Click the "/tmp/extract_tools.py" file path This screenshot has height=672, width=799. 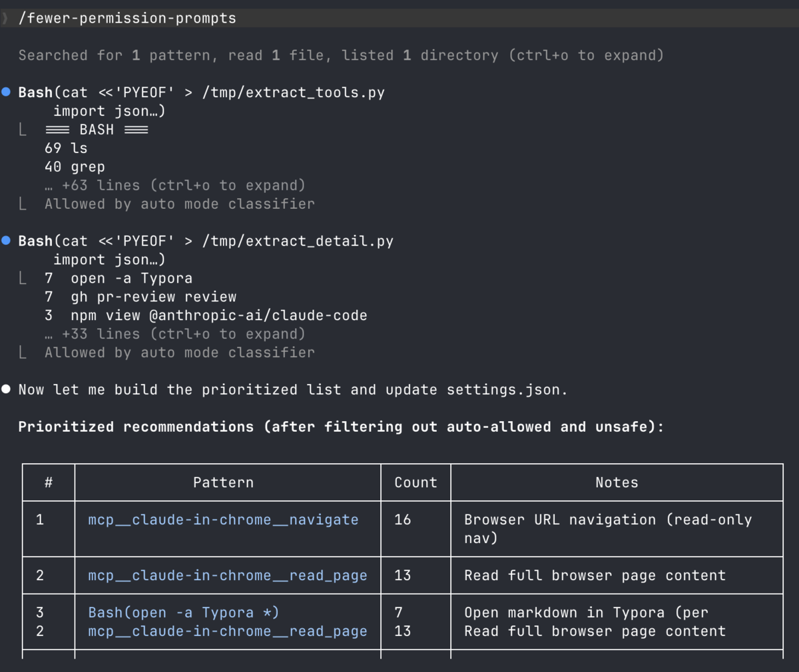294,92
